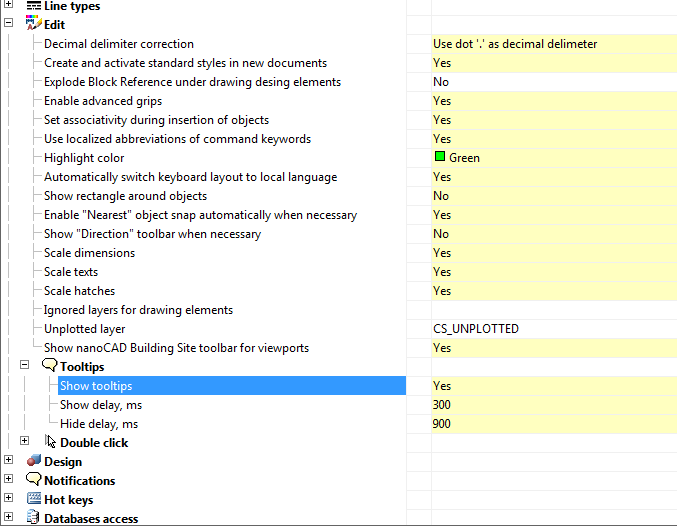The height and width of the screenshot is (526, 677).
Task: Click the Notifications bubble icon
Action: click(33, 480)
